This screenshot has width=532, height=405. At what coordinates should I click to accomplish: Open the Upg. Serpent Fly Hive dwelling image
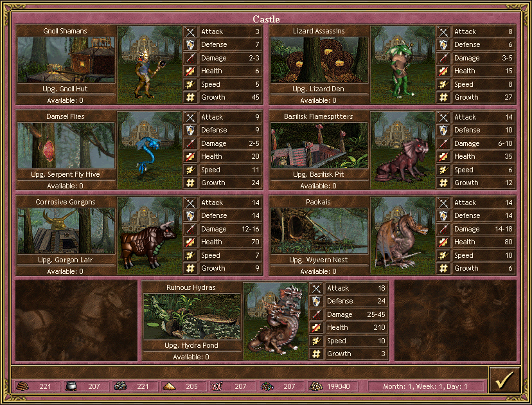66,145
